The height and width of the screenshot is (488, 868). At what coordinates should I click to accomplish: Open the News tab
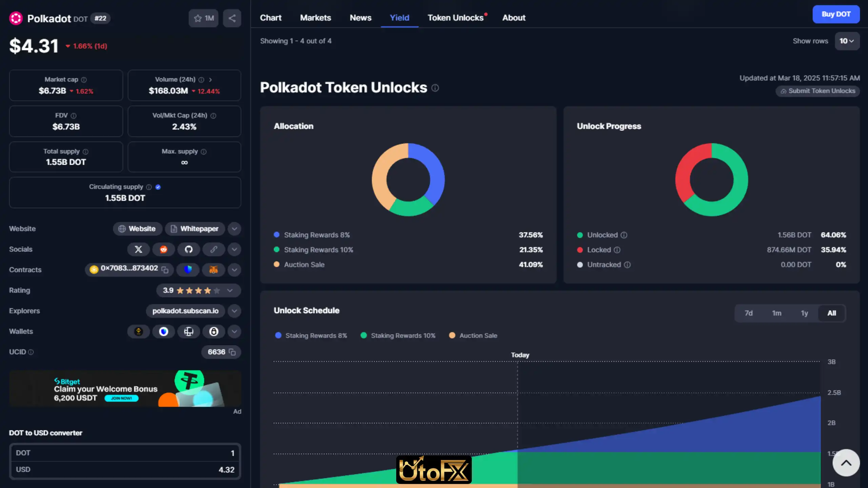360,18
